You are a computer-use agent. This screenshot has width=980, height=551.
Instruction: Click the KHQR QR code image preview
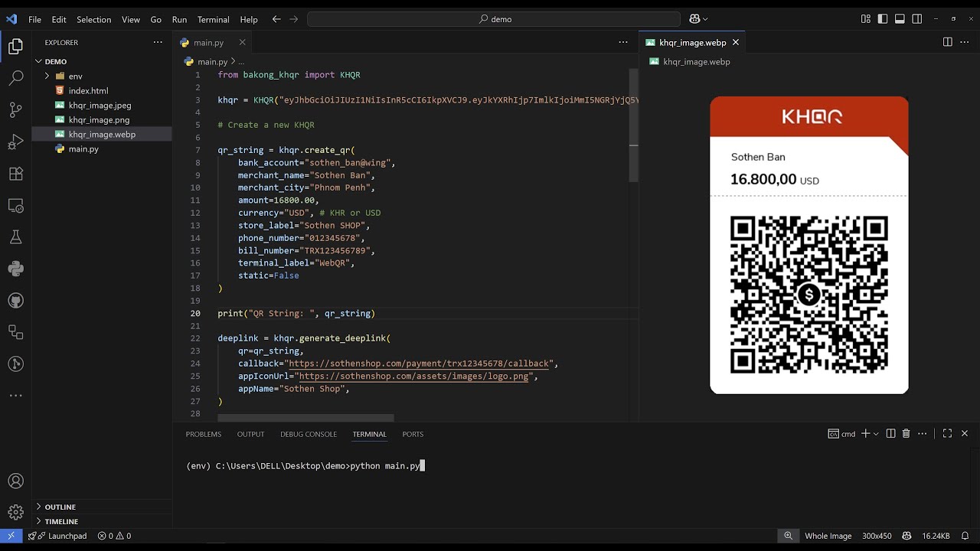click(809, 245)
